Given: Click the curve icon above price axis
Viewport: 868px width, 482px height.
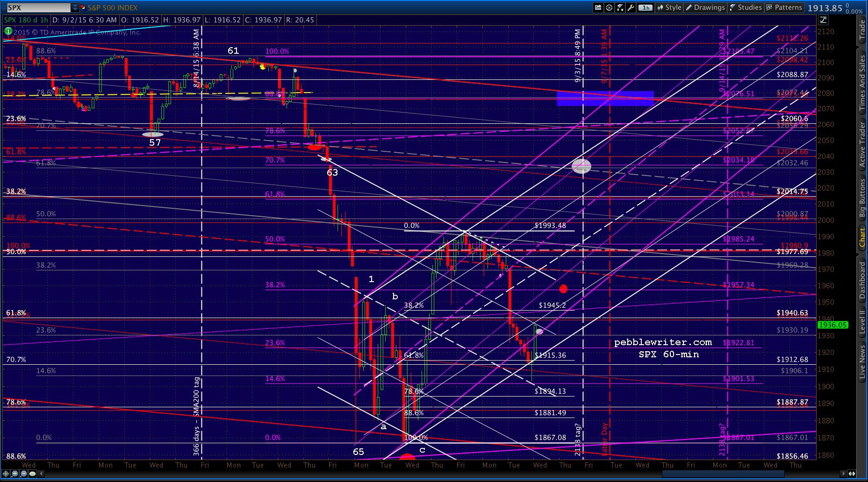Looking at the screenshot, I should 823,20.
